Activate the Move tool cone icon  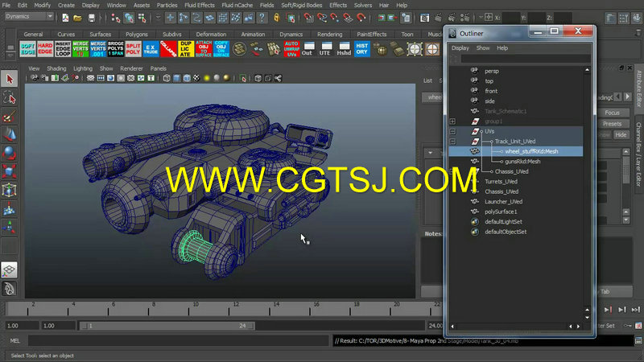click(9, 135)
